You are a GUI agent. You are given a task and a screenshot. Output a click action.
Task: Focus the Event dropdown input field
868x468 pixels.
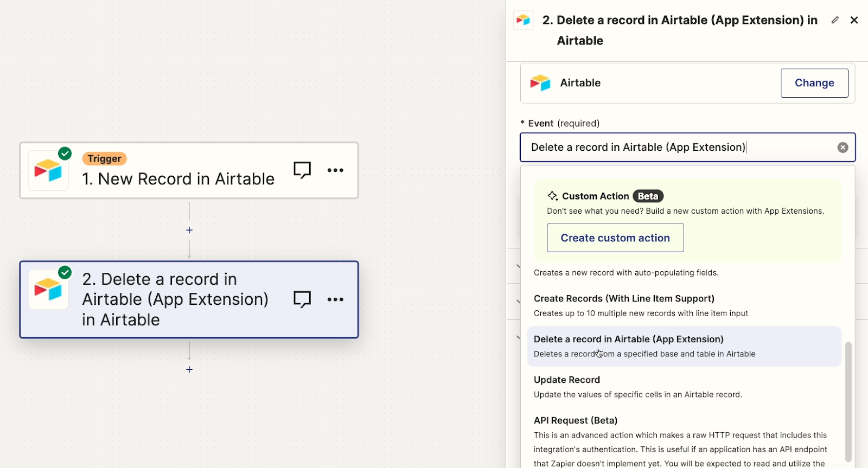tap(687, 148)
